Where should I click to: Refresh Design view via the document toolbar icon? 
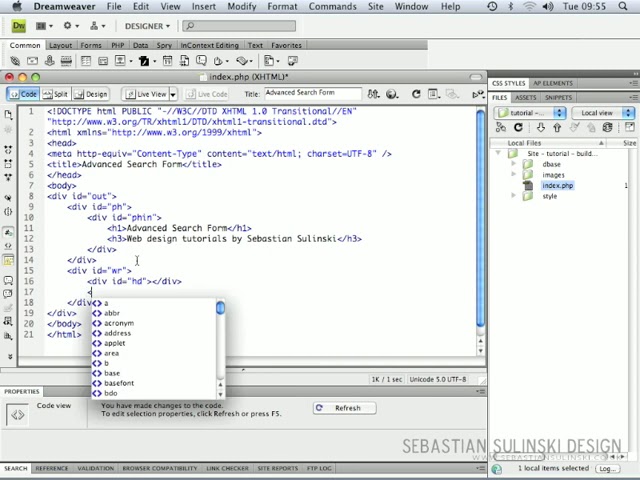[x=416, y=94]
